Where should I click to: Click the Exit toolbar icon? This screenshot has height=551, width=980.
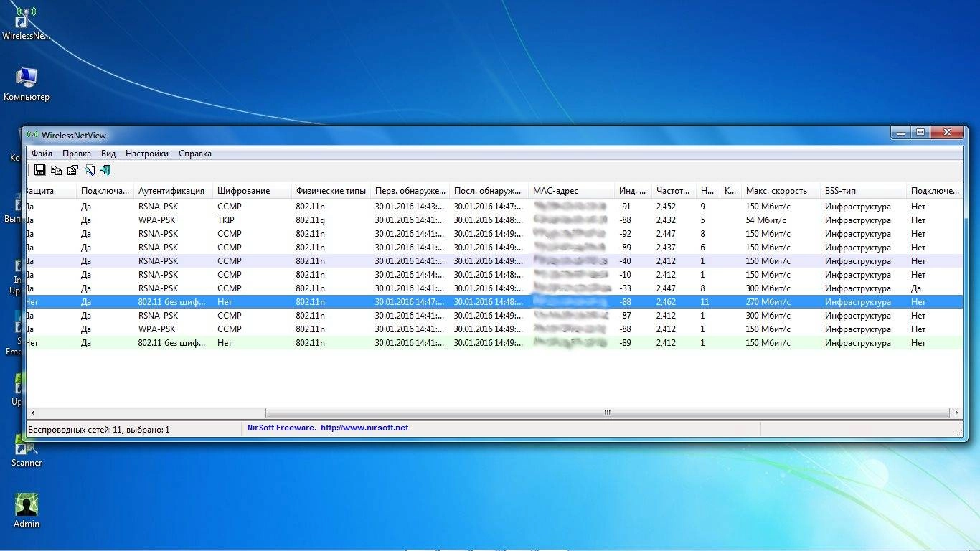coord(106,171)
